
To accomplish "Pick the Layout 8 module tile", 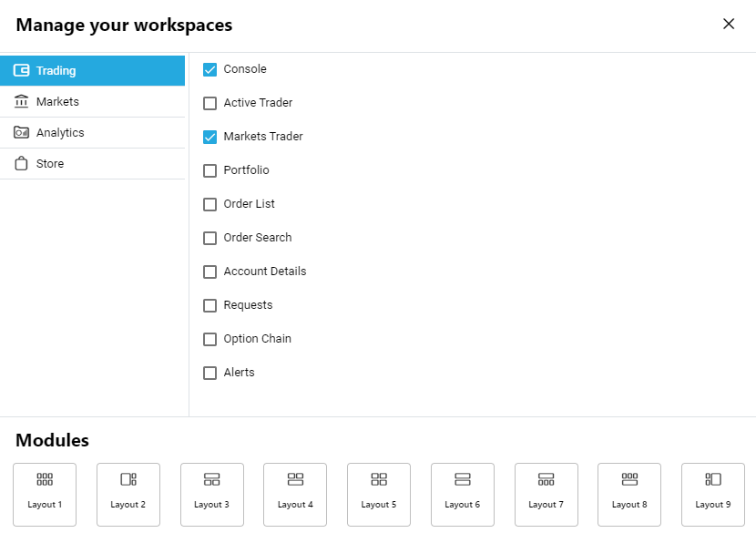I will tap(629, 494).
